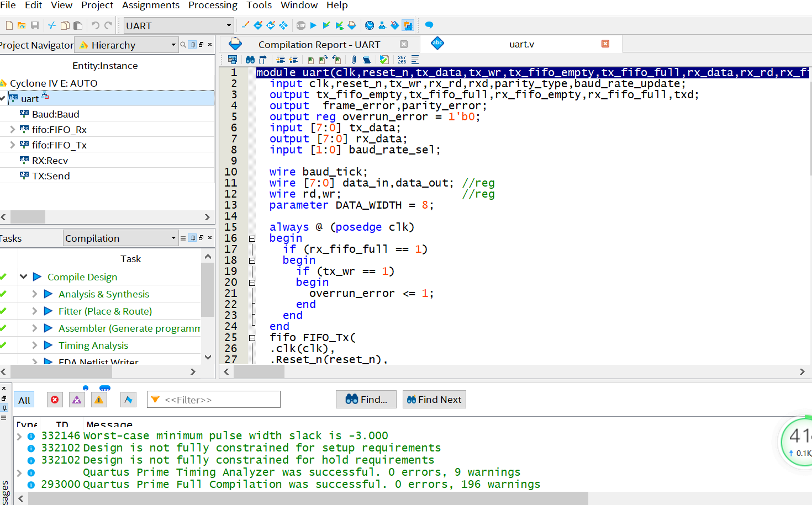
Task: Save the current file with toolbar icon
Action: pyautogui.click(x=35, y=25)
